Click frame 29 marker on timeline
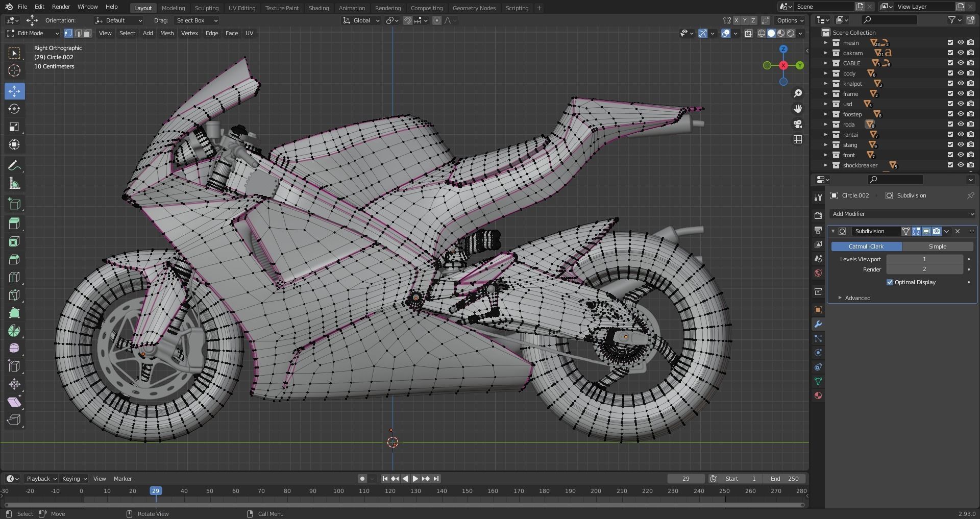The height and width of the screenshot is (519, 980). coord(156,491)
